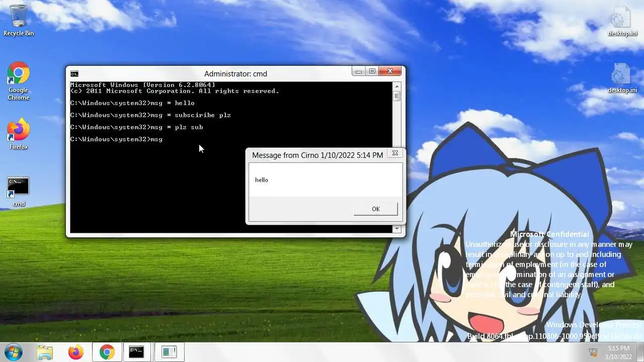Viewport: 644px width, 362px height.
Task: Close the Message from Cirno dialog
Action: tap(395, 153)
